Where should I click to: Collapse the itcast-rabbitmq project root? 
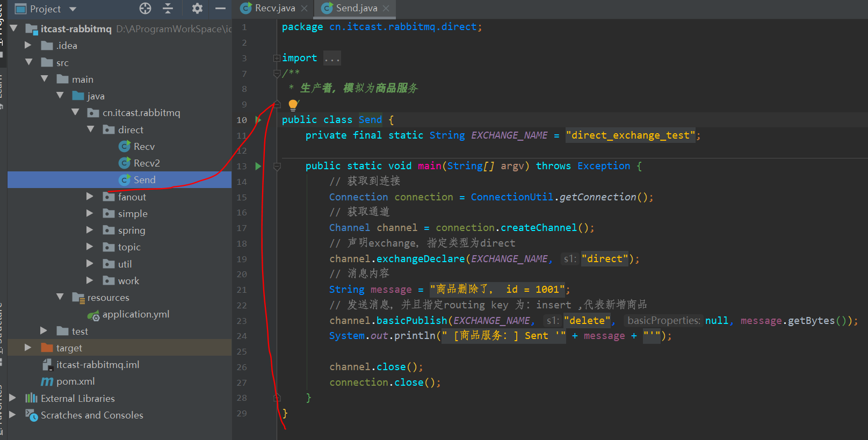(14, 28)
